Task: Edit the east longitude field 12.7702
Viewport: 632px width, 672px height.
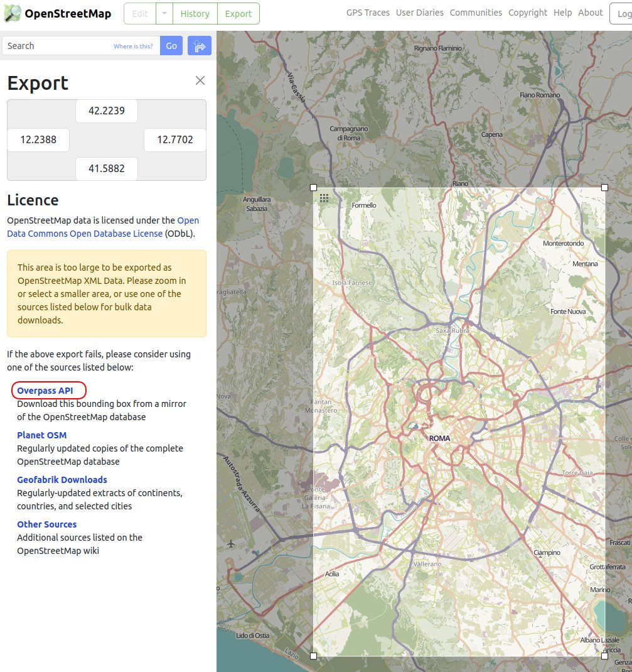Action: click(x=175, y=139)
